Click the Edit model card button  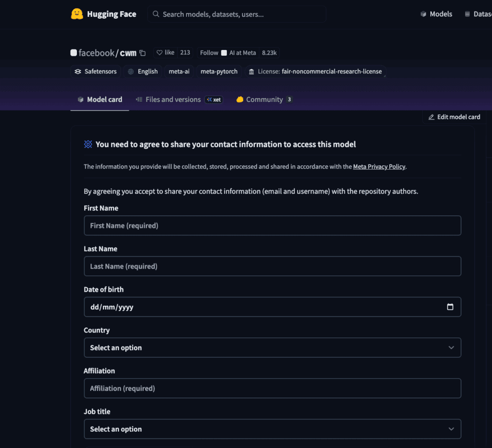click(x=454, y=117)
